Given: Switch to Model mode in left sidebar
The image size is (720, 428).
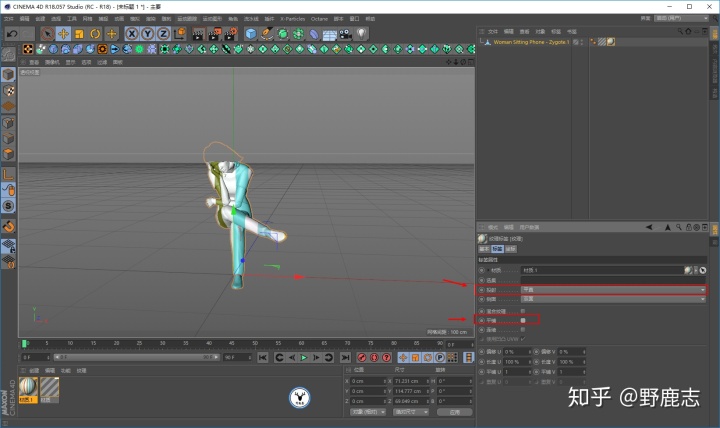Looking at the screenshot, I should [8, 74].
